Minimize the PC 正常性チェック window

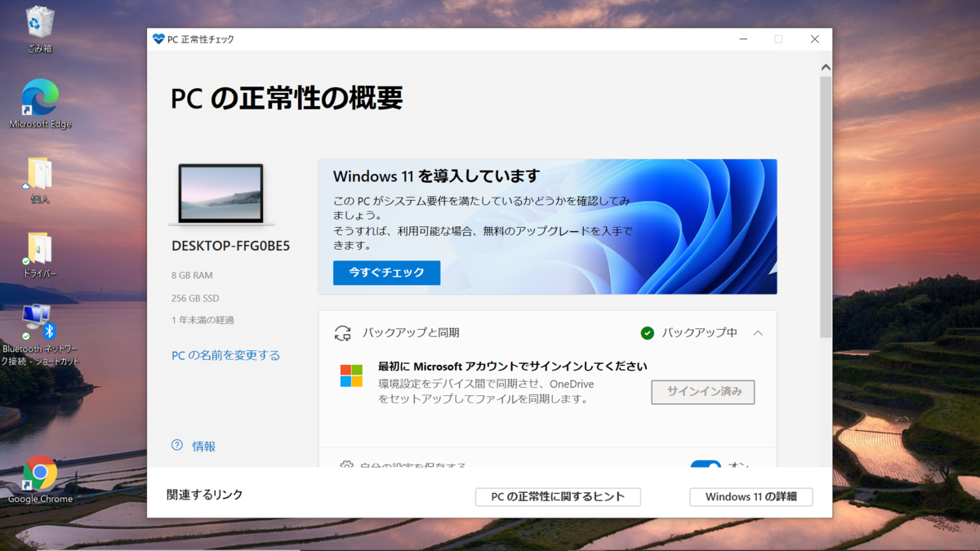[x=743, y=39]
